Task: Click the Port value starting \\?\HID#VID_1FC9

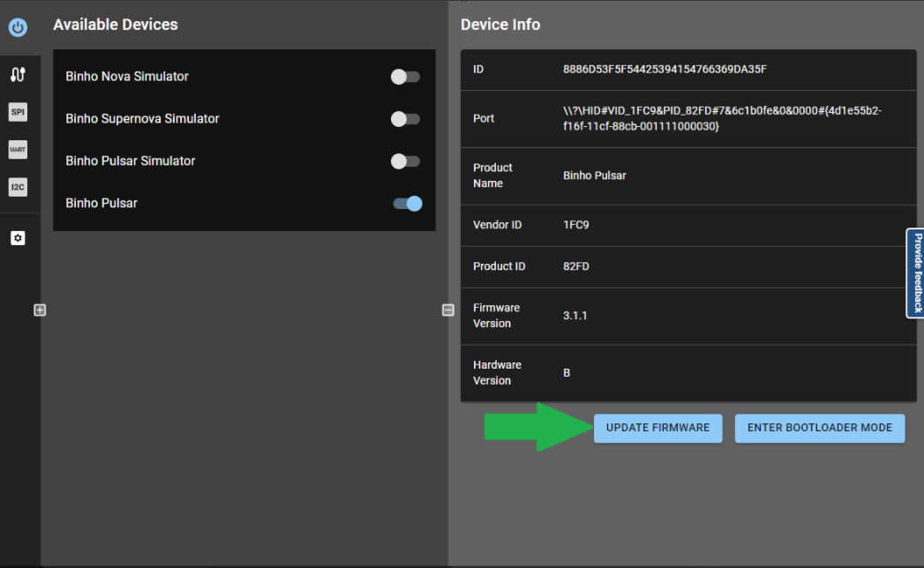Action: (x=722, y=118)
